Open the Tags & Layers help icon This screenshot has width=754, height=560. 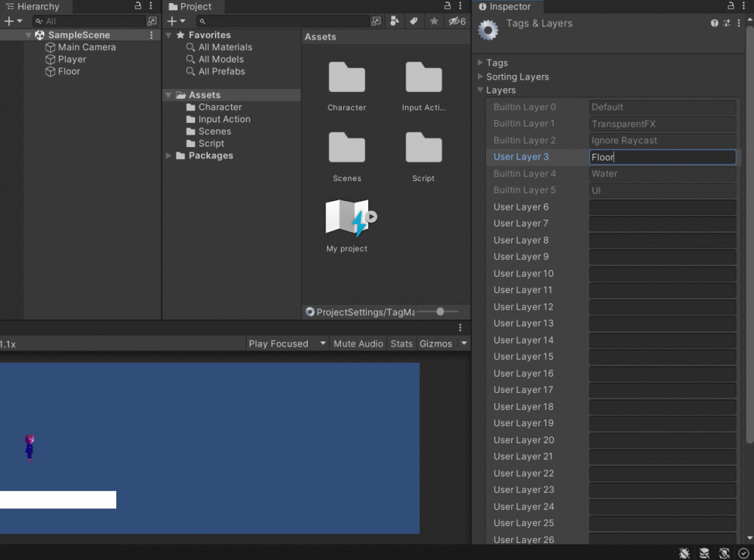click(x=714, y=24)
